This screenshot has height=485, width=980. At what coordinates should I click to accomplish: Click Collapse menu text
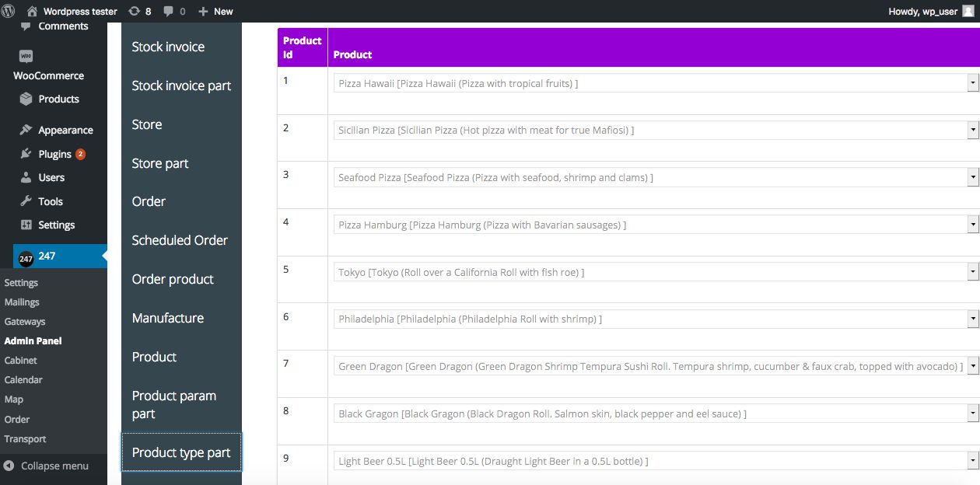pyautogui.click(x=54, y=466)
